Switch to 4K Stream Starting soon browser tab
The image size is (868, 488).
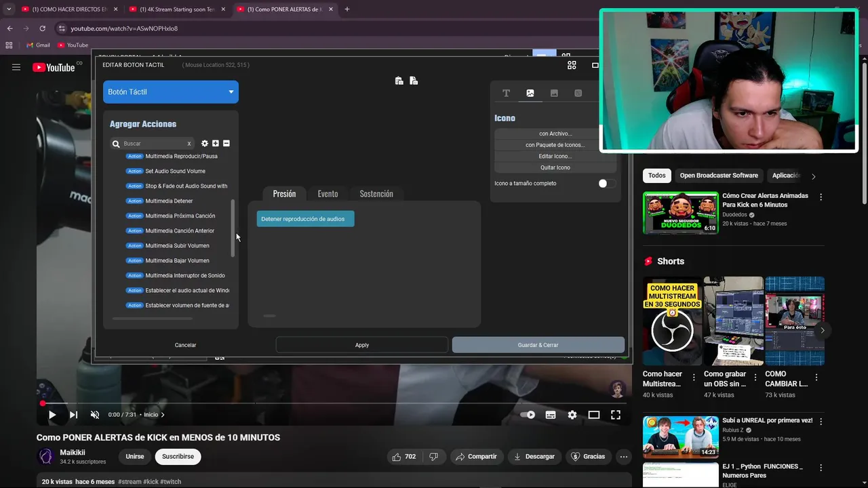[x=178, y=9]
